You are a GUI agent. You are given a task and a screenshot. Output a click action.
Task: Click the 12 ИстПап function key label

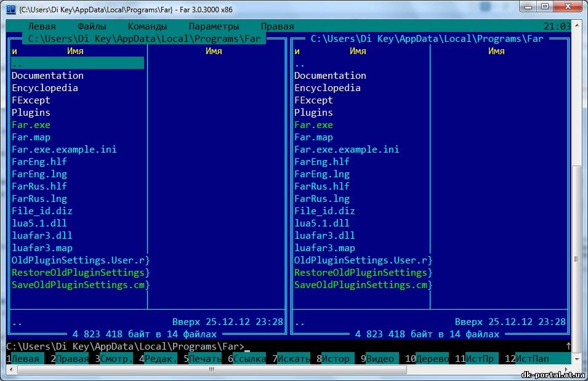click(538, 359)
